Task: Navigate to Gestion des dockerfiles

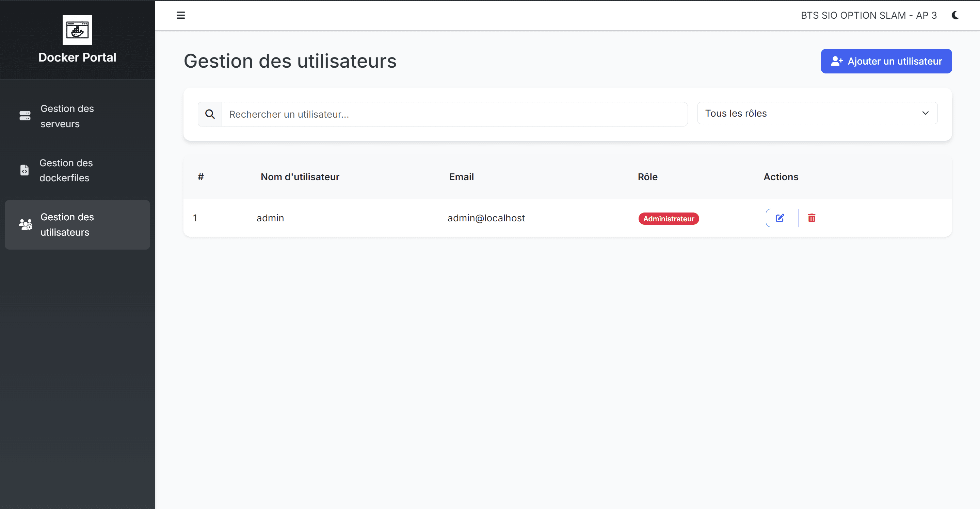Action: click(x=66, y=170)
